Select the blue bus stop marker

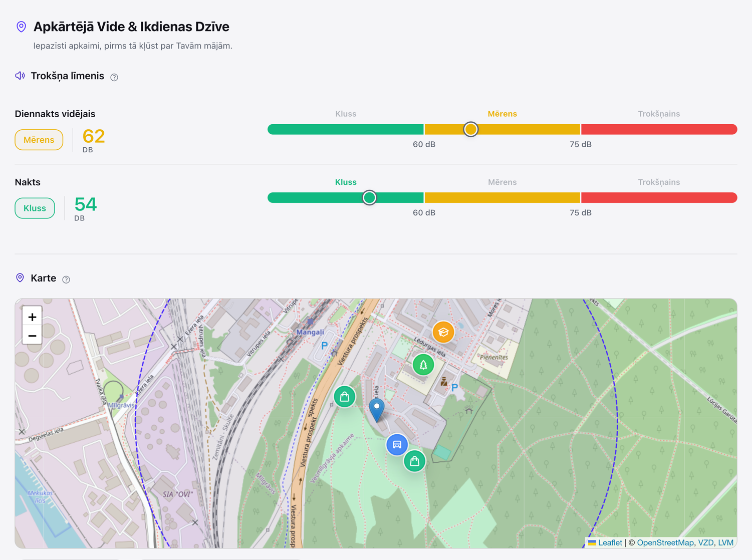397,444
